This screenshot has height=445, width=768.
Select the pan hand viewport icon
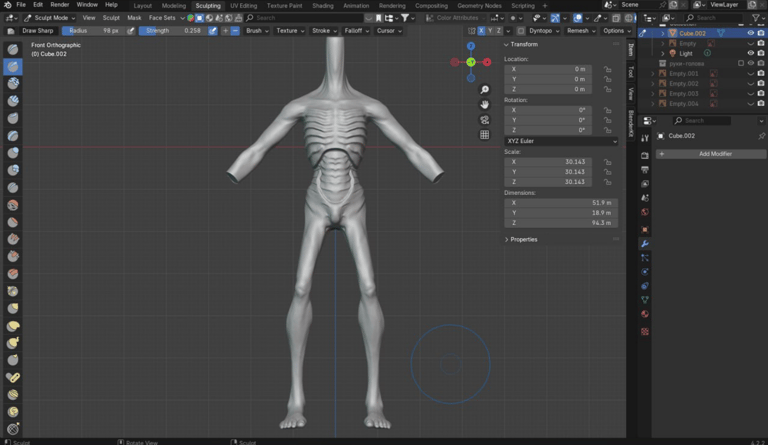(x=484, y=105)
